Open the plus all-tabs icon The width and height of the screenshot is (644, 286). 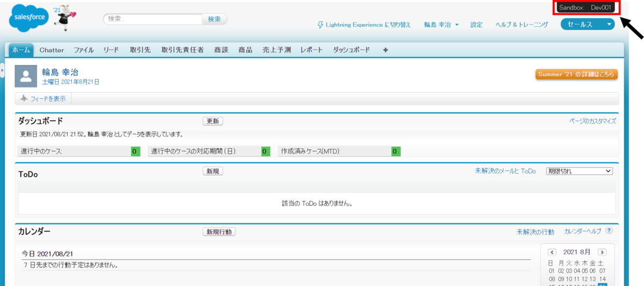pyautogui.click(x=385, y=50)
